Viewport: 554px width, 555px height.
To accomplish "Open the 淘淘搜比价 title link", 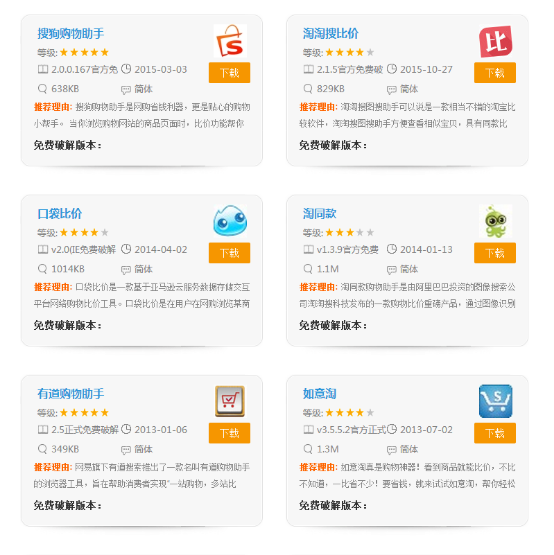I will [x=330, y=34].
